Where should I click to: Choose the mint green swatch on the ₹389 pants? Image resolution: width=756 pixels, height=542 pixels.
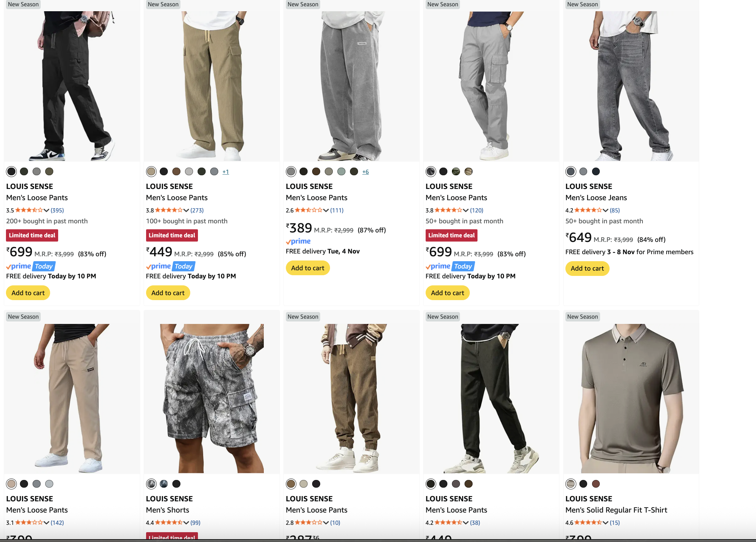(x=341, y=171)
